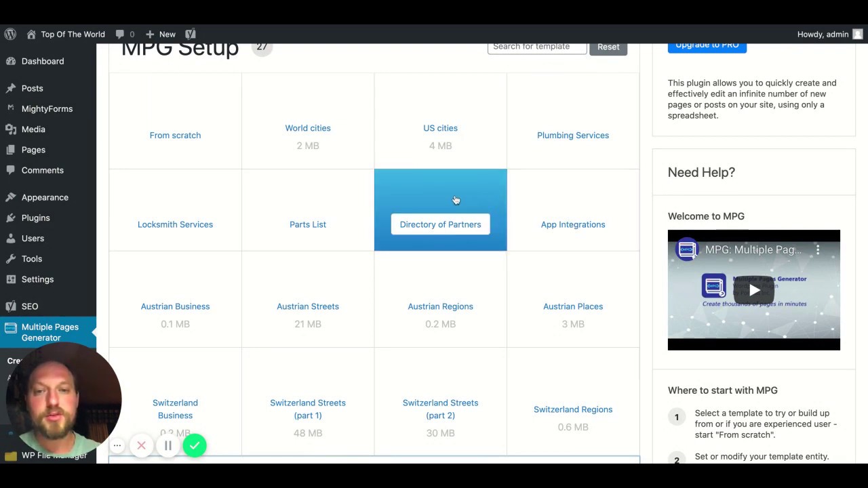Open the Pages menu item
868x488 pixels.
(33, 150)
